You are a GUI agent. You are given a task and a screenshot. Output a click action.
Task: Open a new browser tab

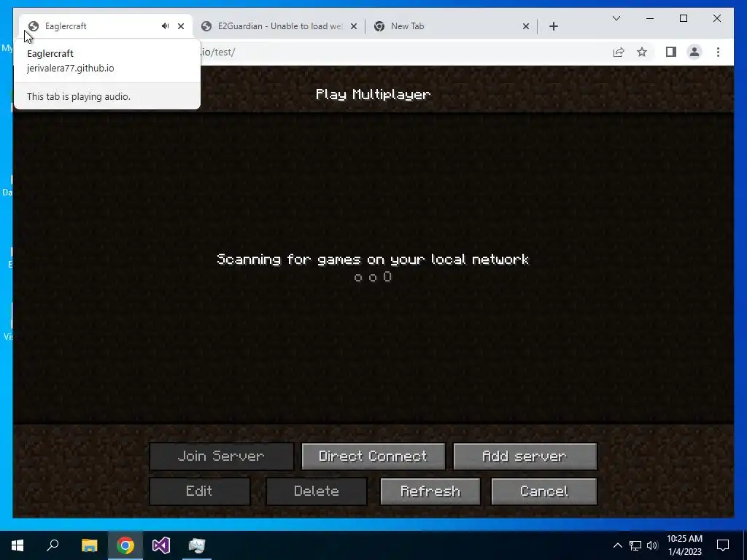pyautogui.click(x=554, y=26)
